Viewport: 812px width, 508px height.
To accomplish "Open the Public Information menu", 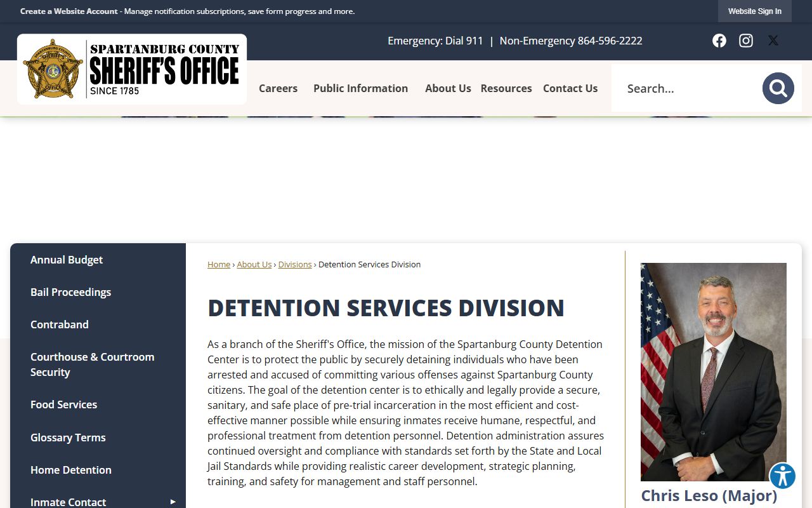I will 360,88.
